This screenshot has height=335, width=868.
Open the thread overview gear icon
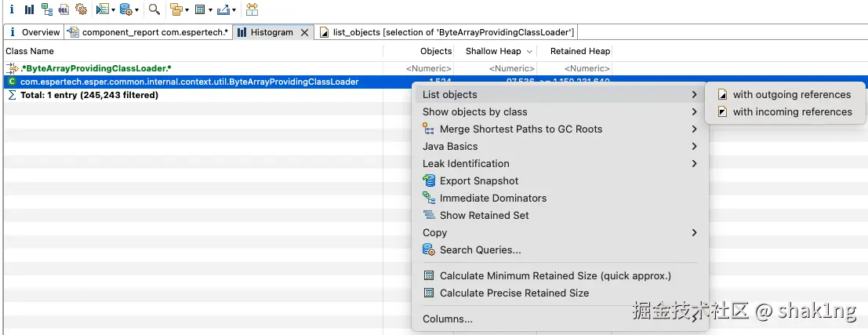coord(81,9)
